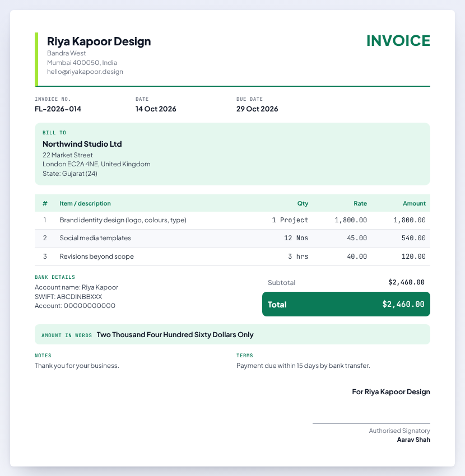Click the 22 Market Street line
This screenshot has width=465, height=476.
click(x=67, y=155)
